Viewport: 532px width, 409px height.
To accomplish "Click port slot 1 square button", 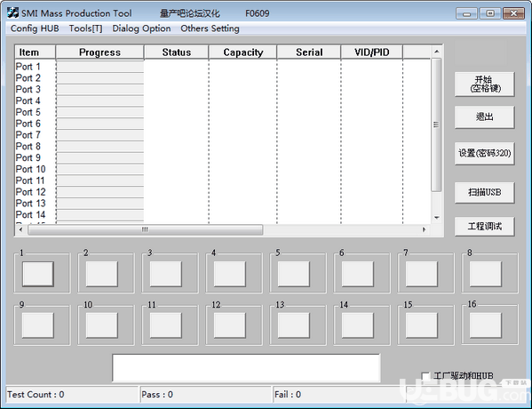I will (x=38, y=274).
